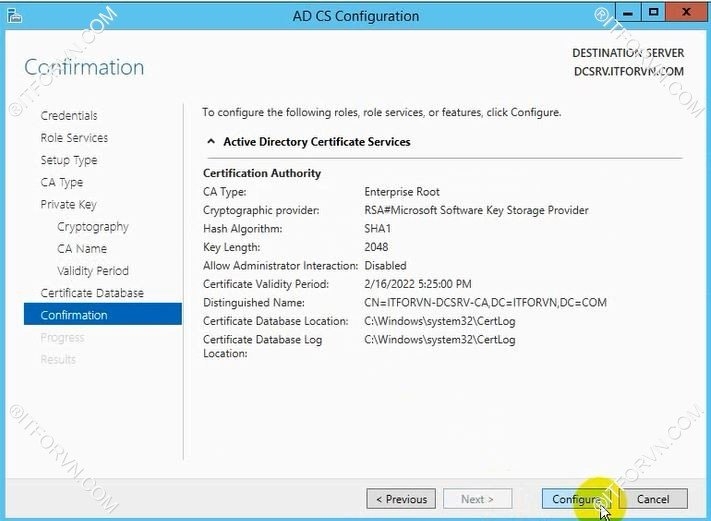Image resolution: width=711 pixels, height=521 pixels.
Task: Navigate to the Certificate Database step
Action: [92, 293]
